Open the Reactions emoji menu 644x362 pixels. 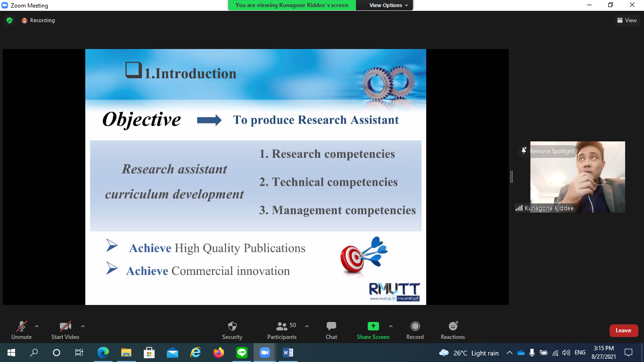point(453,326)
